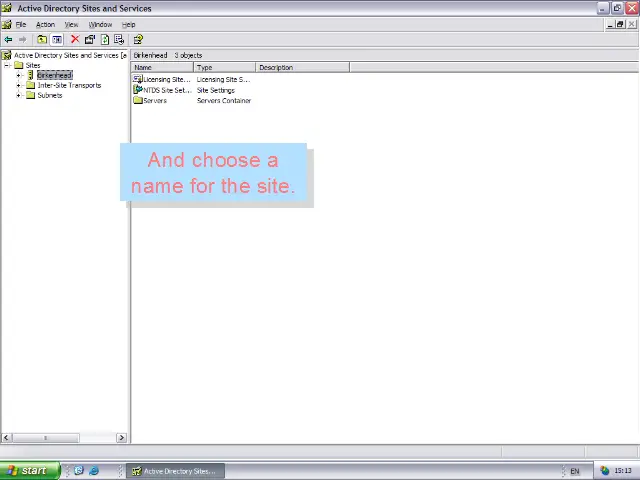Open Properties via the toolbar icon
The image size is (640, 480).
point(90,40)
